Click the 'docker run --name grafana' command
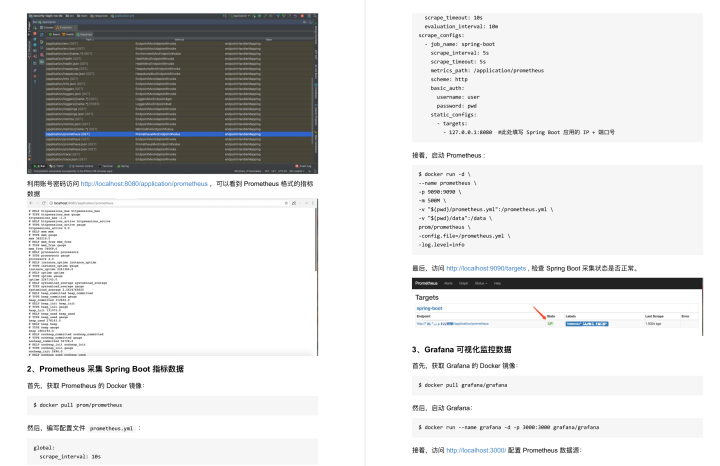This screenshot has width=720, height=466. point(508,427)
